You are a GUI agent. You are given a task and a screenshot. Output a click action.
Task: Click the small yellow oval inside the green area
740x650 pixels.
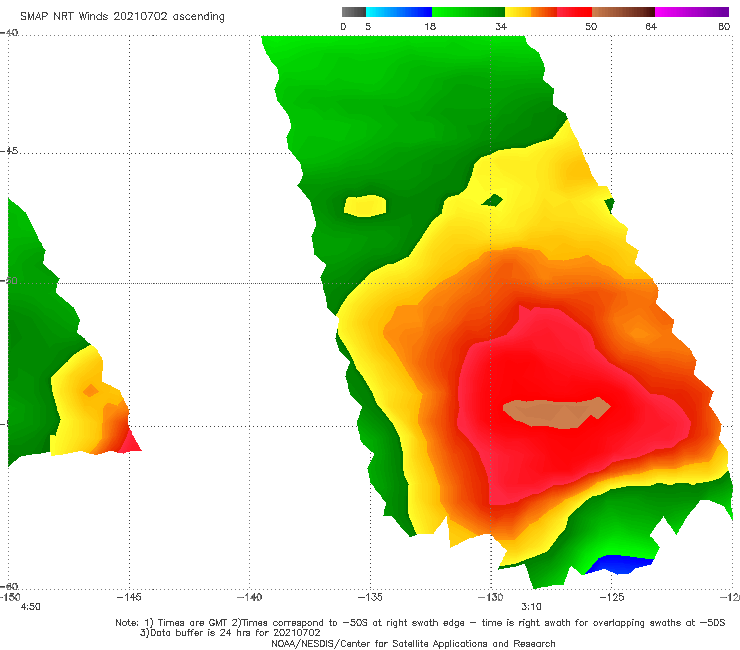pyautogui.click(x=365, y=206)
